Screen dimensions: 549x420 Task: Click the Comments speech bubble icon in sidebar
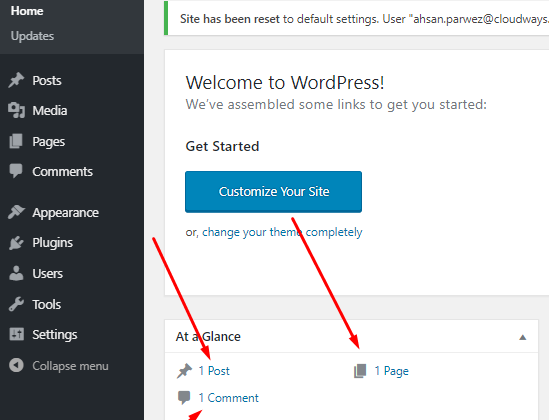click(x=16, y=171)
